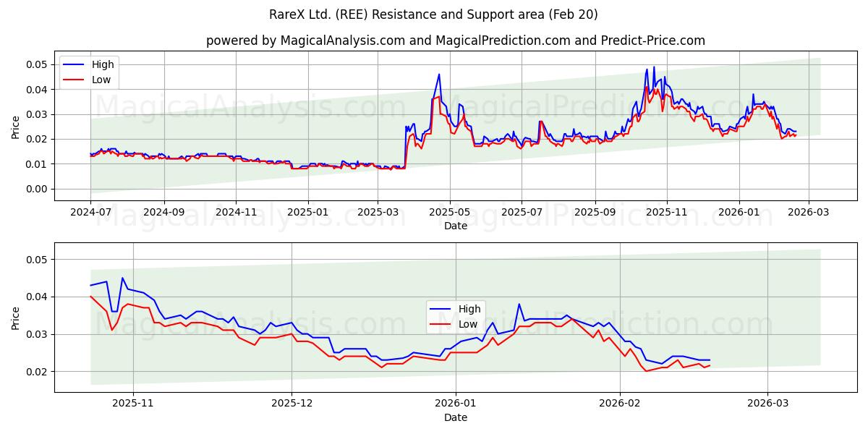Viewport: 868px width, 434px height.
Task: Click the 'Price' y-axis title of the top chart
Action: 16,127
